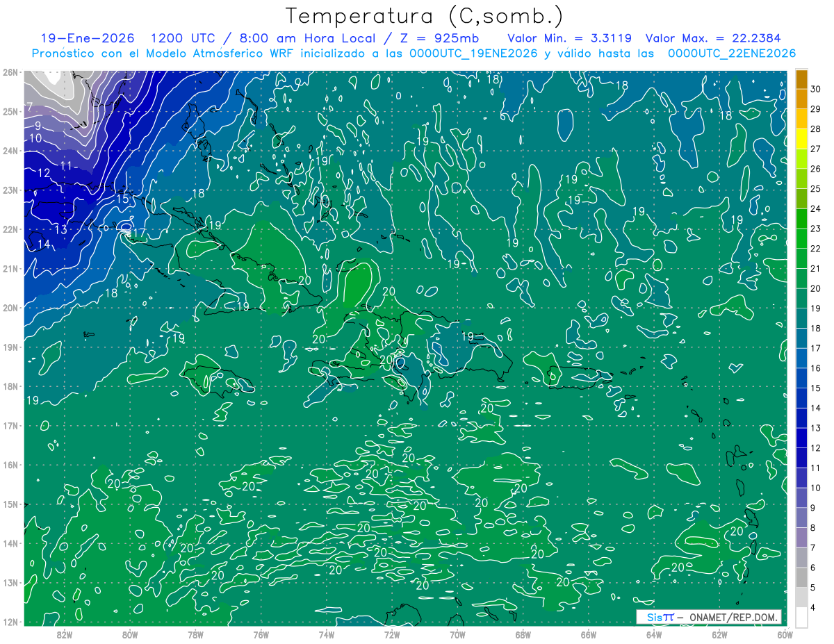This screenshot has width=834, height=644.
Task: Click the valid-until time "0000UTC_22ENE2026"
Action: [732, 53]
